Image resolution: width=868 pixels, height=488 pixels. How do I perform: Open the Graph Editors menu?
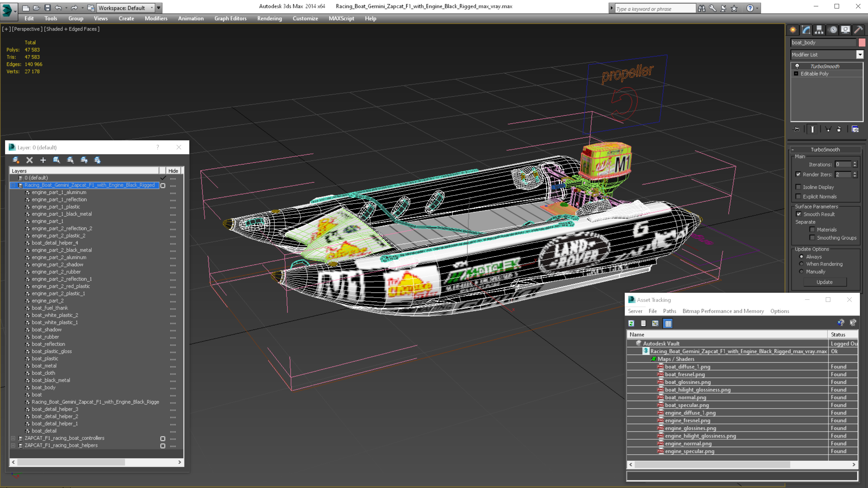[231, 18]
